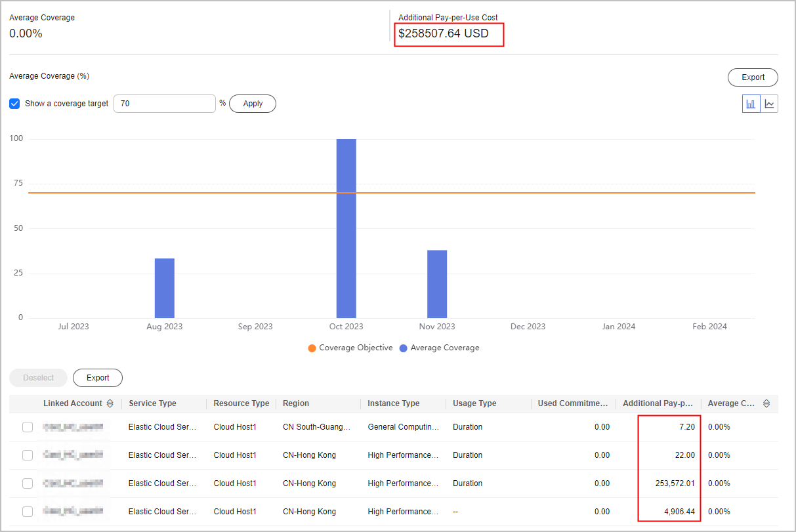This screenshot has height=532, width=796.
Task: Toggle Coverage Objective legend marker
Action: click(x=312, y=348)
